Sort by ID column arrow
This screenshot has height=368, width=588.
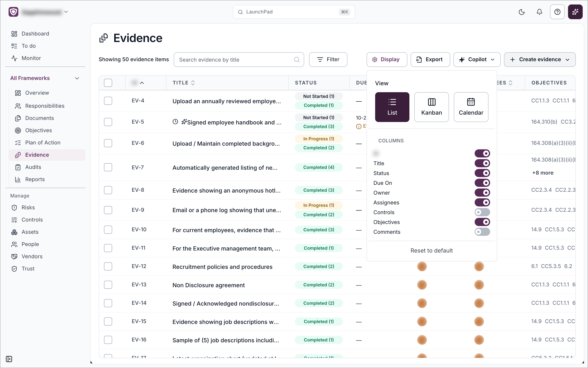[142, 83]
